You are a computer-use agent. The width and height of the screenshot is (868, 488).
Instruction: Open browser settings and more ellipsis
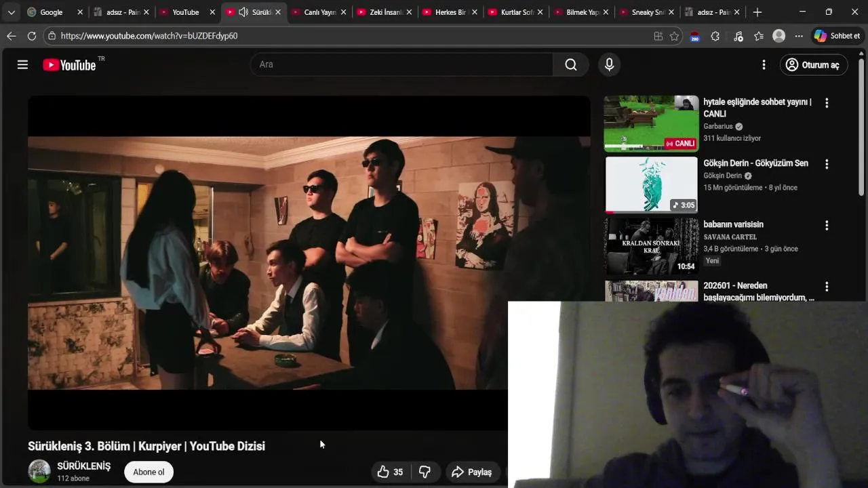[799, 36]
